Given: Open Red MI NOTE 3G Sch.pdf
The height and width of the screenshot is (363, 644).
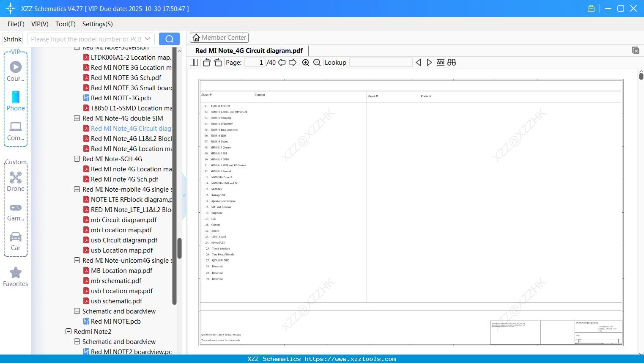Looking at the screenshot, I should coord(122,78).
